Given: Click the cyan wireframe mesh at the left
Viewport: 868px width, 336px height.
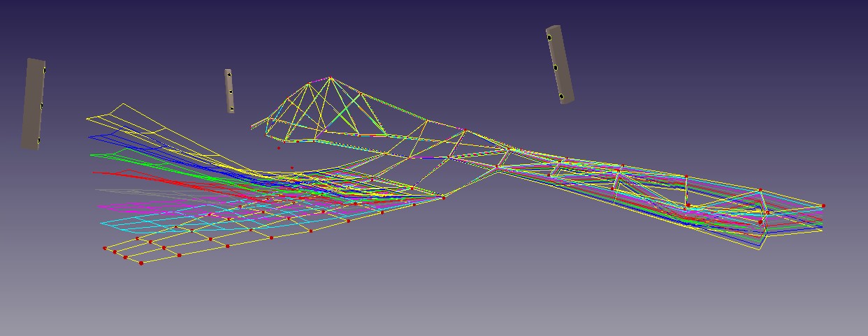Looking at the screenshot, I should pos(112,223).
